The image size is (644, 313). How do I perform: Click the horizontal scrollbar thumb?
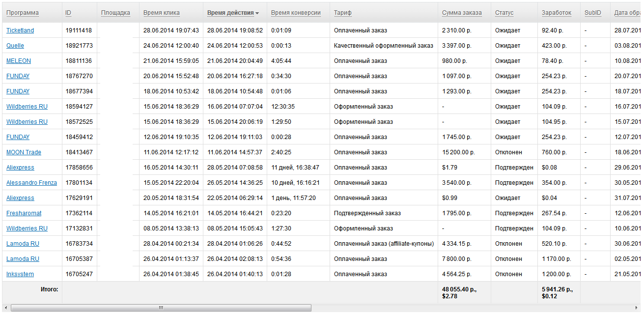(x=161, y=308)
